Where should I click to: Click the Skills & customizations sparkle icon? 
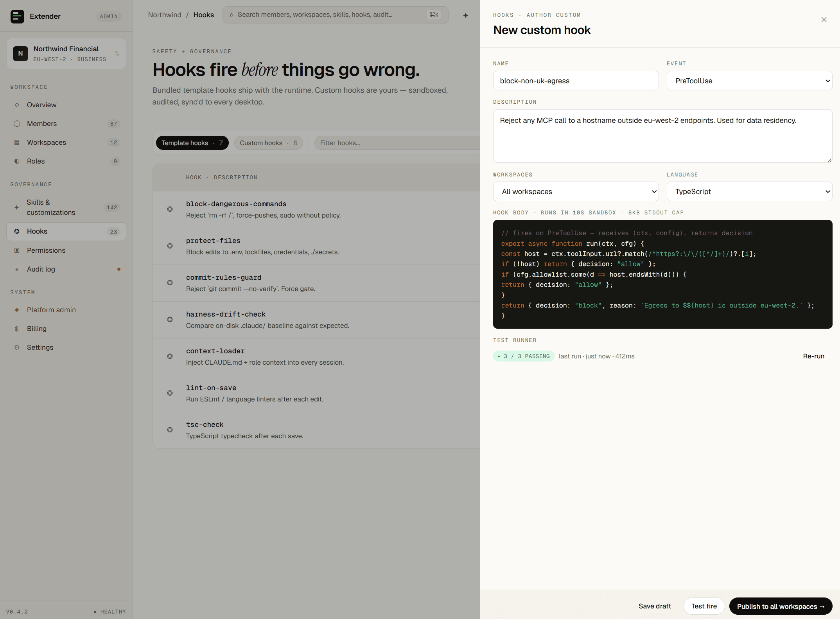pos(16,207)
